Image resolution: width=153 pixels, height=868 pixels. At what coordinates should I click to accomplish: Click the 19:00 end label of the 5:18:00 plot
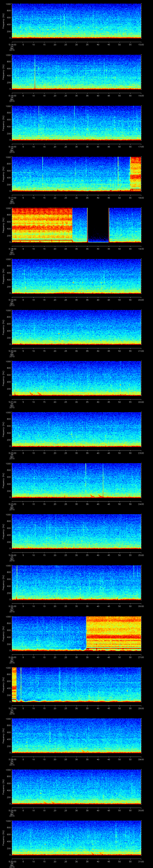[x=141, y=249]
